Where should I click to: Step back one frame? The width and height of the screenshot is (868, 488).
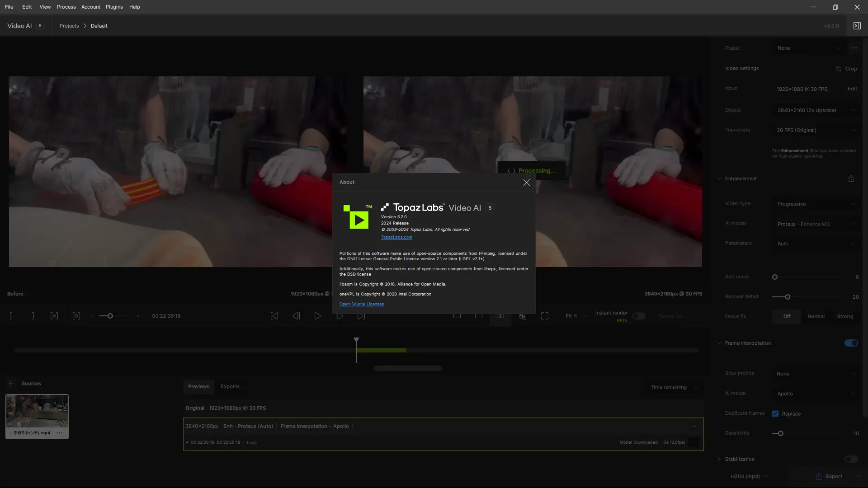coord(296,316)
